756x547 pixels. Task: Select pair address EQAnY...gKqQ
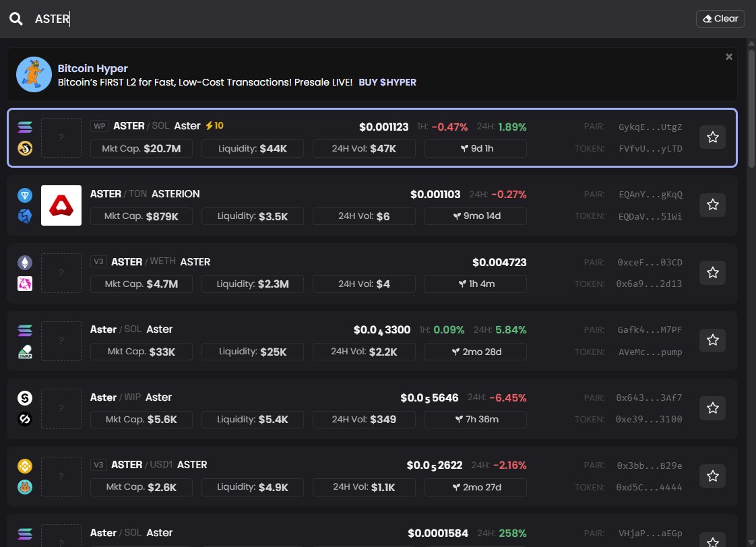(650, 195)
